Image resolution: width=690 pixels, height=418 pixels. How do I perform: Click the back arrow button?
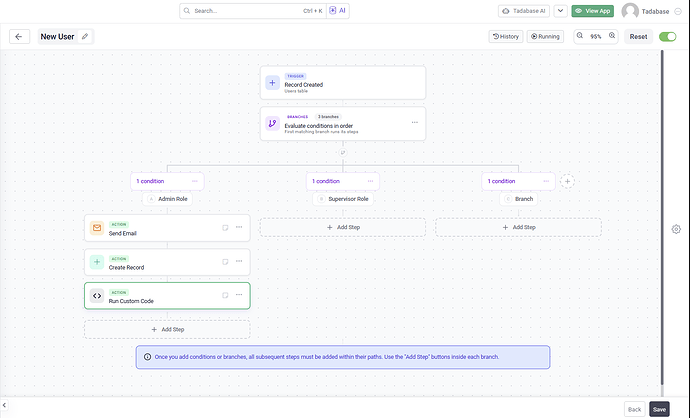(x=20, y=36)
